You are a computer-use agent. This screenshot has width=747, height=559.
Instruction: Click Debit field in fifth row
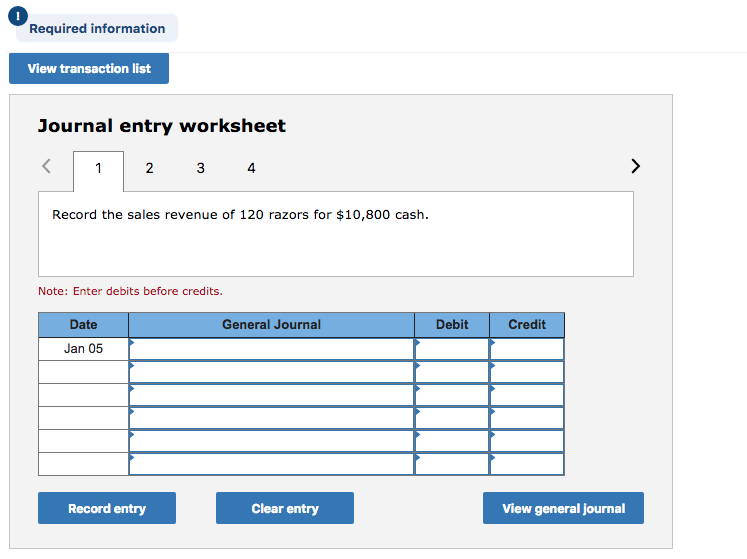pos(452,441)
